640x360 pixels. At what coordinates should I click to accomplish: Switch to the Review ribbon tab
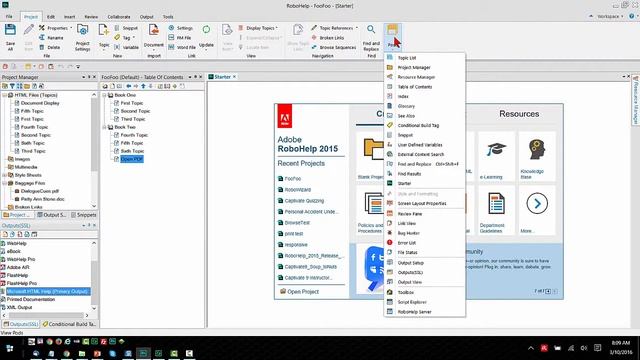click(x=91, y=17)
